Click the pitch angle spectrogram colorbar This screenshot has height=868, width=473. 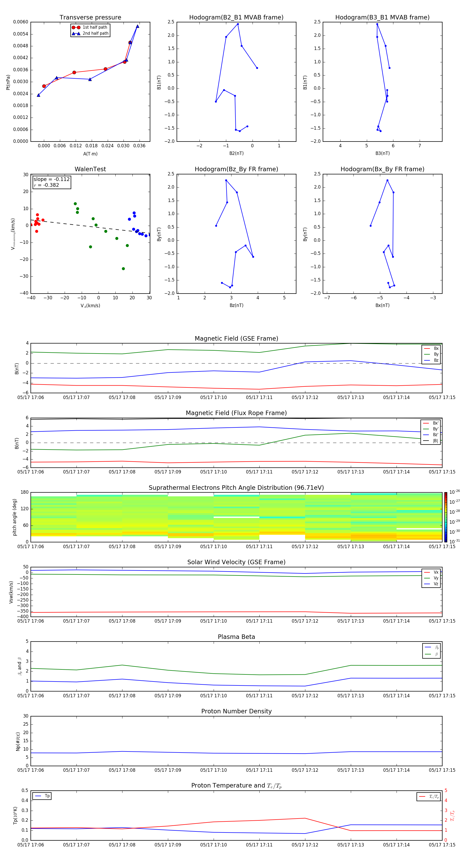coord(446,517)
